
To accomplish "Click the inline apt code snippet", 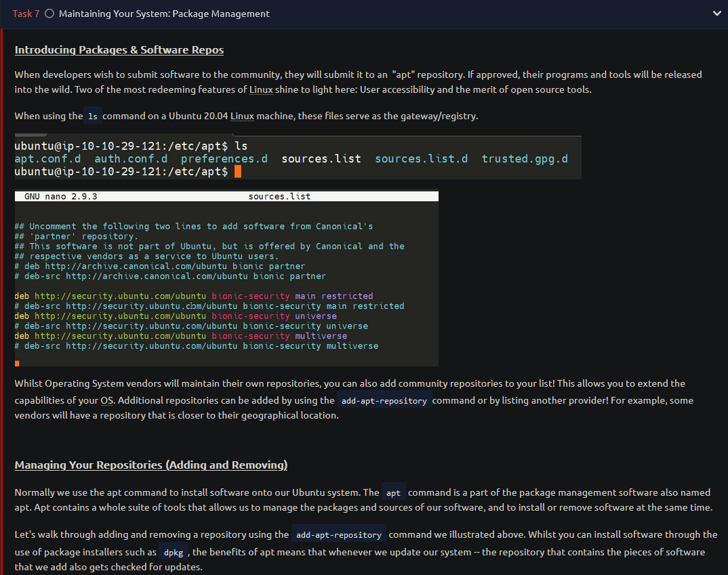I will (393, 493).
